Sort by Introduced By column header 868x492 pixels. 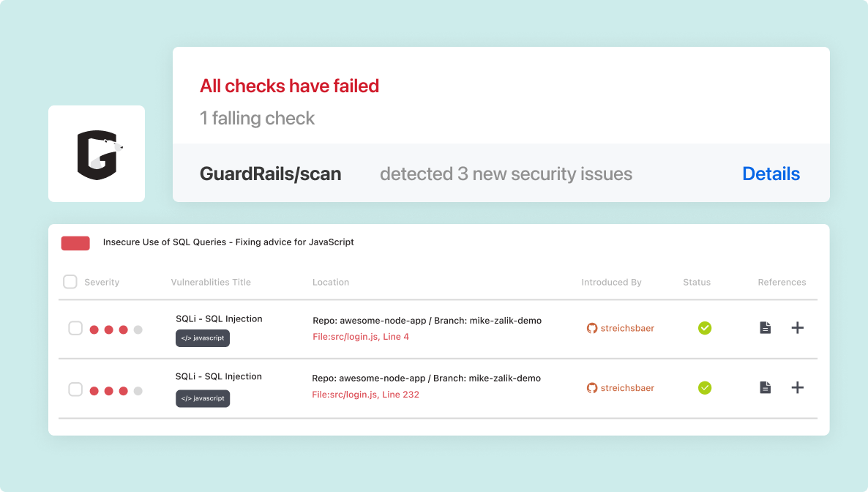coord(611,282)
